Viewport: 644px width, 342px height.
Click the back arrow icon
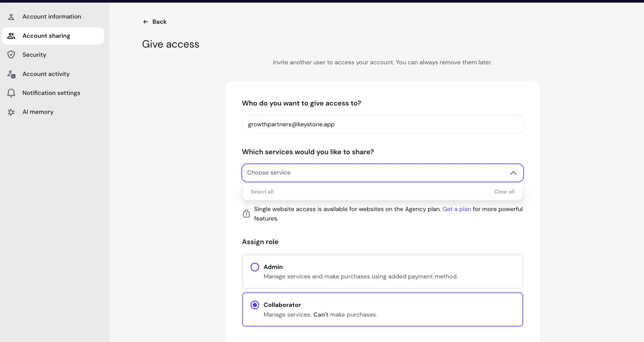point(146,22)
